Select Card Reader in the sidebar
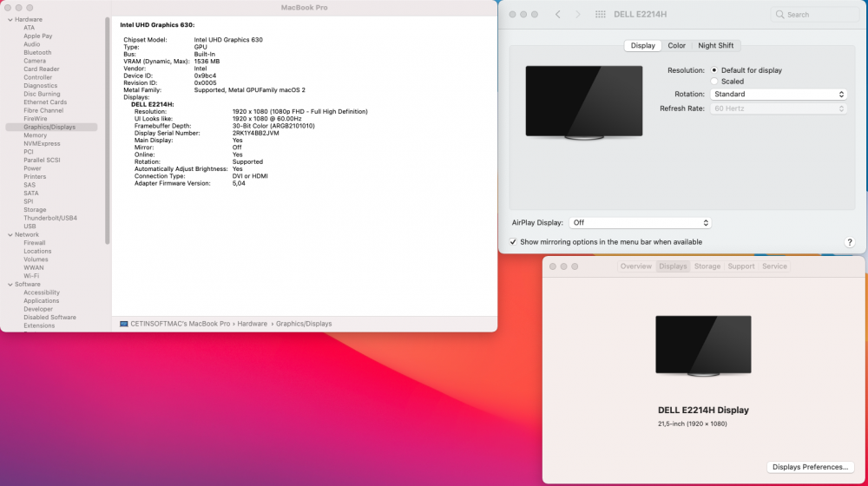This screenshot has width=868, height=486. click(41, 69)
